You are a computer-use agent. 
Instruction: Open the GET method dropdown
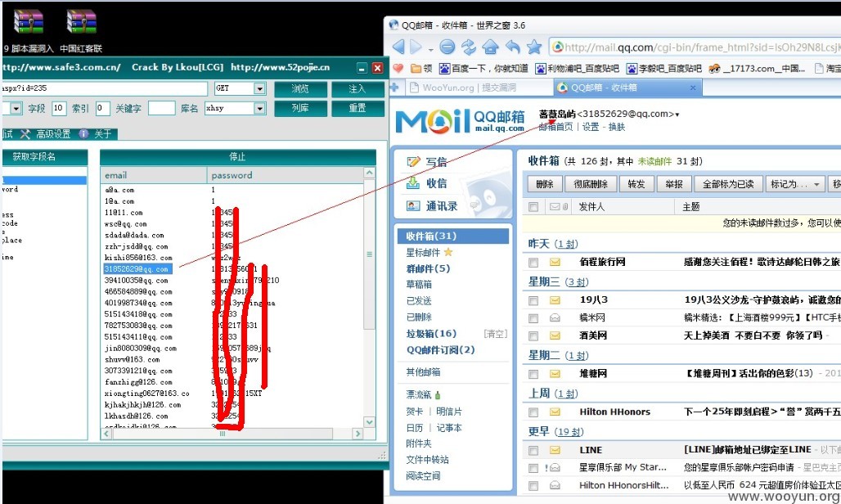click(259, 88)
